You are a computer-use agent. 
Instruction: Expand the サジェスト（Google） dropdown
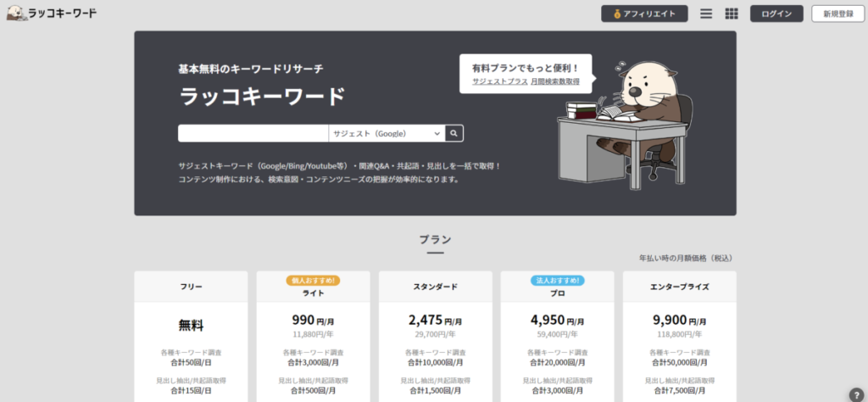pos(387,133)
